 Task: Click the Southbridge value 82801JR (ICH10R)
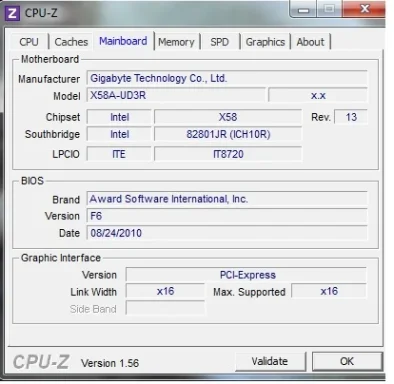228,134
